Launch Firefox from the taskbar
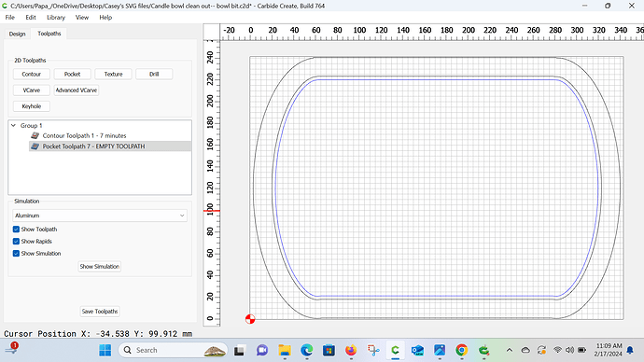644x362 pixels. pos(351,351)
